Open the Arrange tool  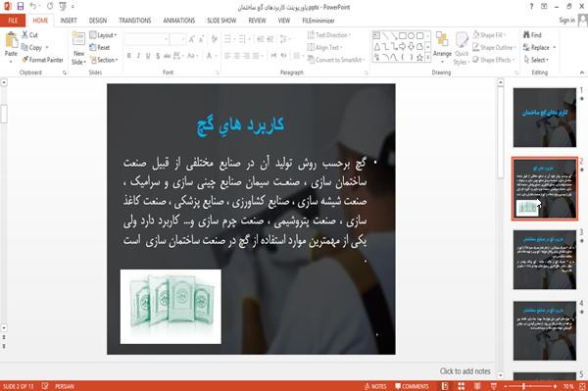click(442, 45)
